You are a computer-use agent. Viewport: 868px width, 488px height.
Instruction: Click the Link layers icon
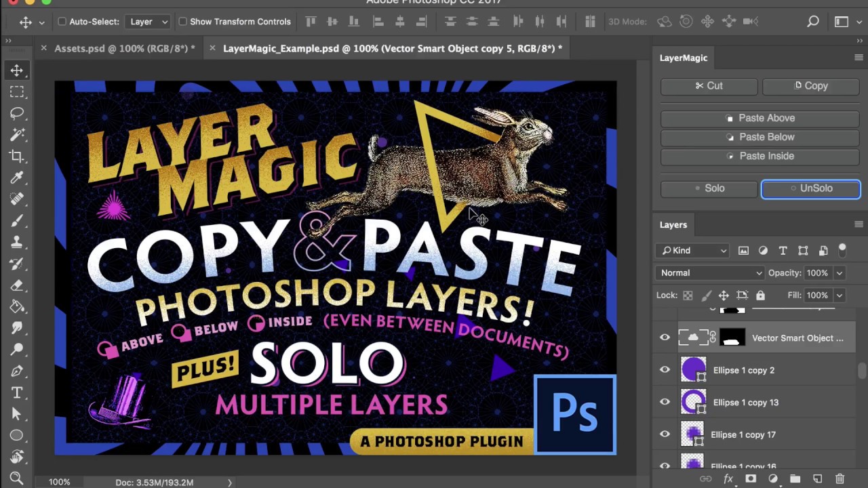706,479
